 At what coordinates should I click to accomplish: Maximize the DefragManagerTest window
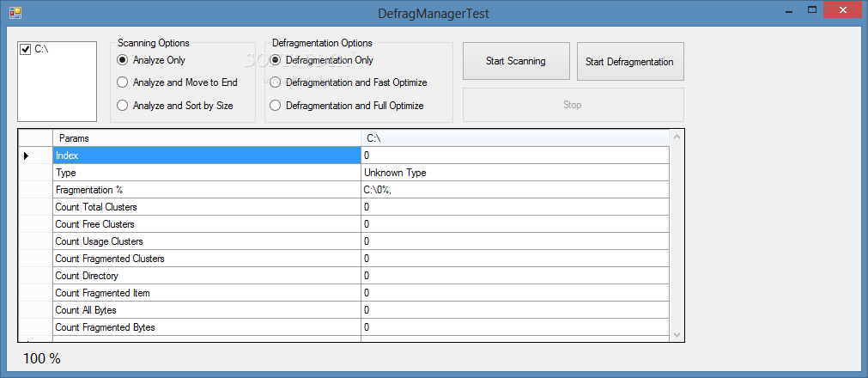click(x=813, y=10)
